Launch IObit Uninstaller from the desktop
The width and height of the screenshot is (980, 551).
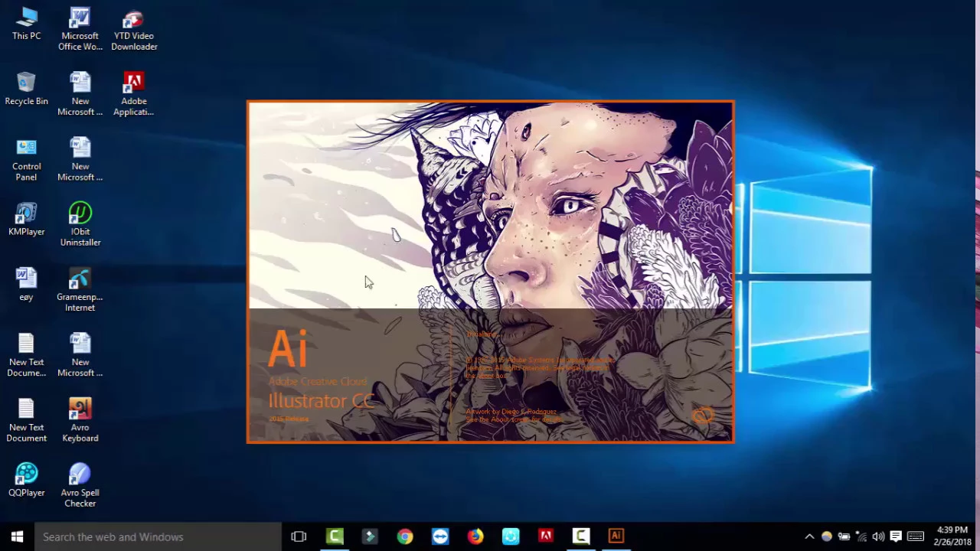point(80,225)
